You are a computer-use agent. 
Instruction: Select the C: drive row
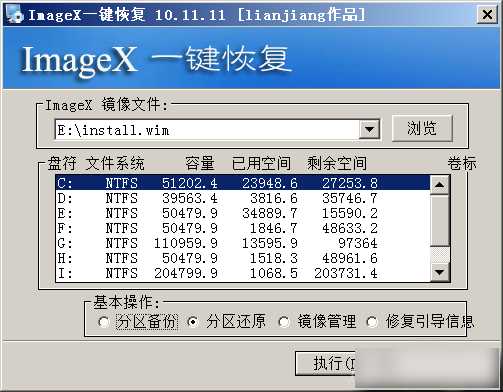243,183
